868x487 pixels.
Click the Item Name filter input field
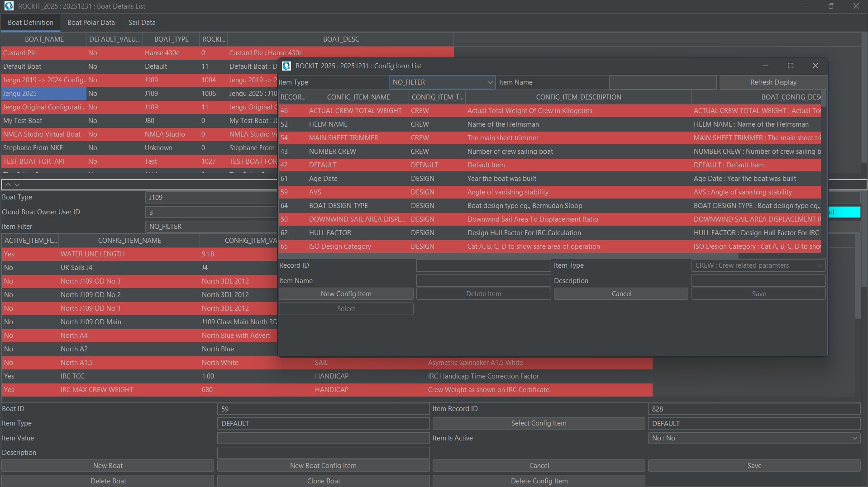pos(663,82)
